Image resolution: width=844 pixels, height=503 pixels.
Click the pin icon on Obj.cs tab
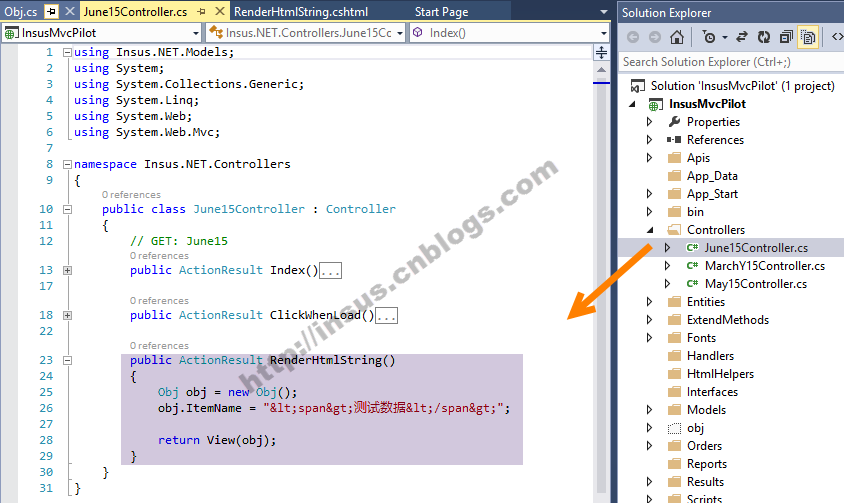pyautogui.click(x=52, y=12)
